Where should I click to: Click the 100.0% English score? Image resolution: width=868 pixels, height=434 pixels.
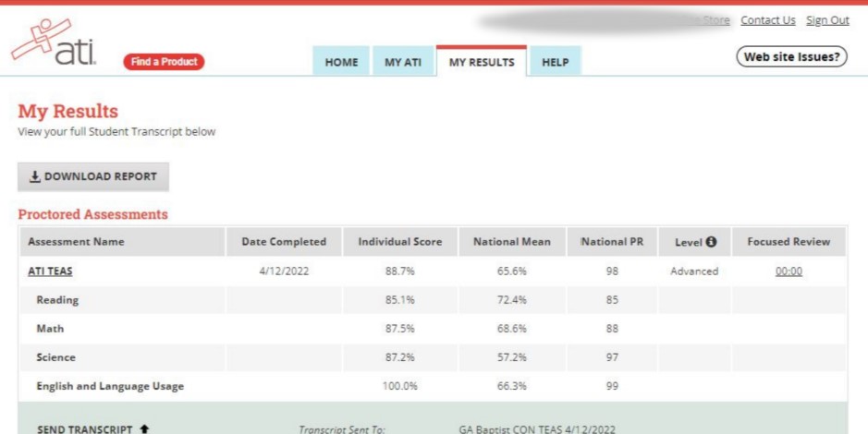(399, 387)
